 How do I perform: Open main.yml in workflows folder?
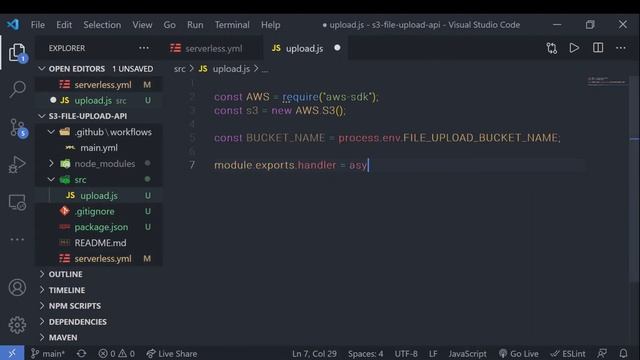click(x=99, y=148)
